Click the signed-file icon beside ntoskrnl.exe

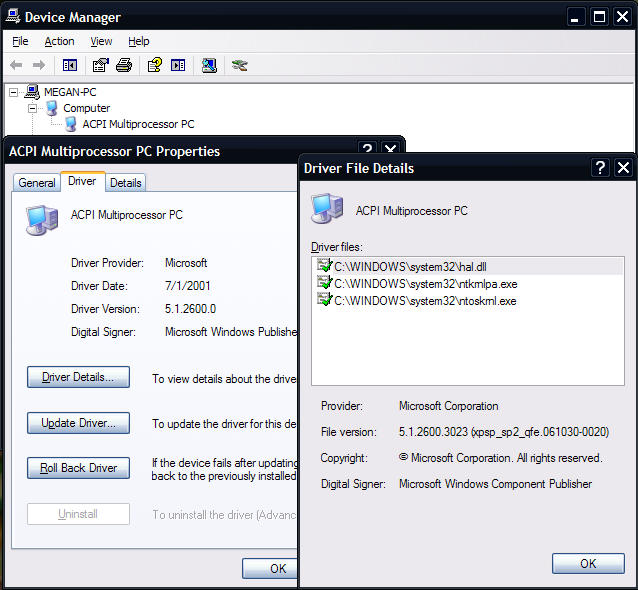coord(324,299)
